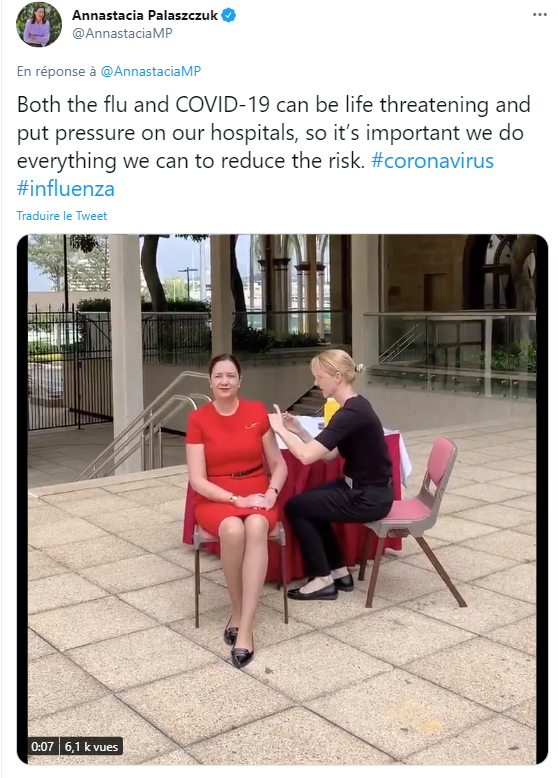The image size is (558, 778).
Task: Open the Annastacia Palaszczuk display name
Action: click(x=145, y=15)
